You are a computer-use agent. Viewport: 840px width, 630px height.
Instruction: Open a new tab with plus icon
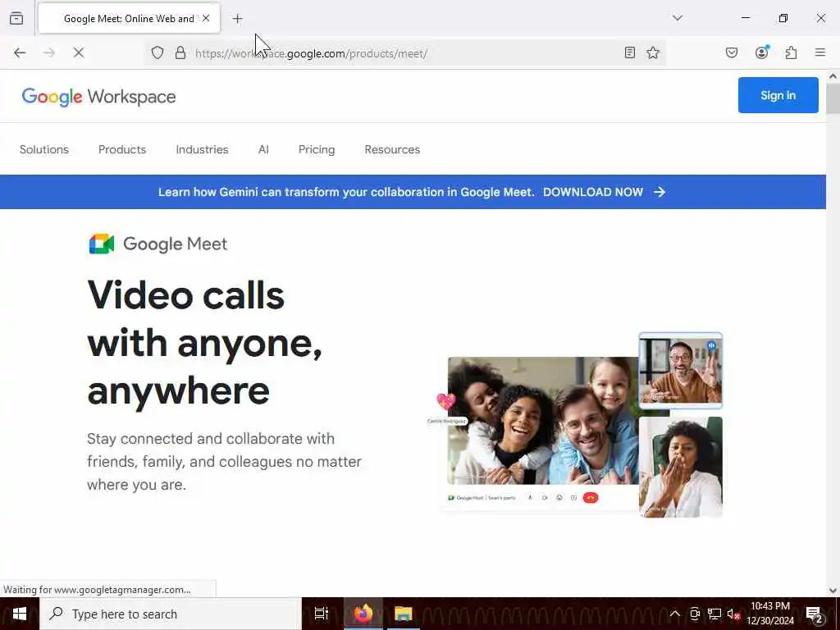tap(237, 19)
